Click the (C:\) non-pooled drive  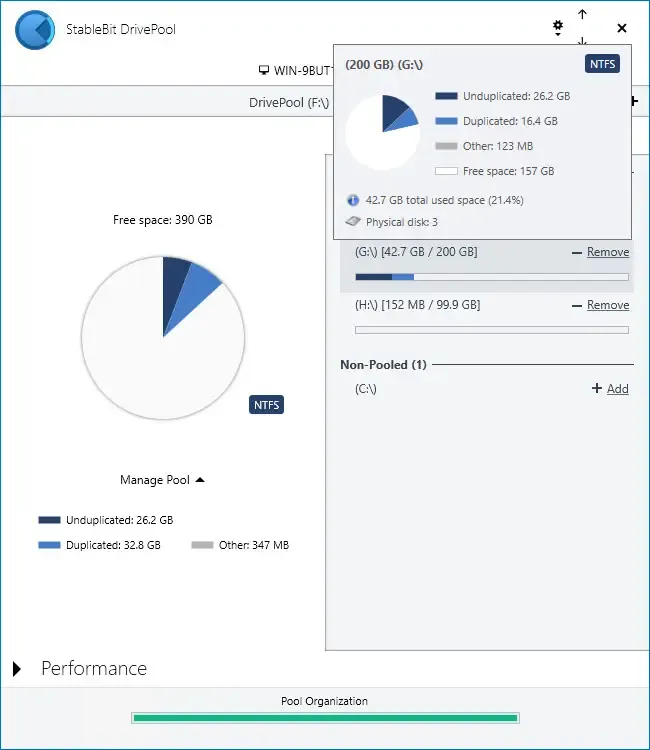366,389
